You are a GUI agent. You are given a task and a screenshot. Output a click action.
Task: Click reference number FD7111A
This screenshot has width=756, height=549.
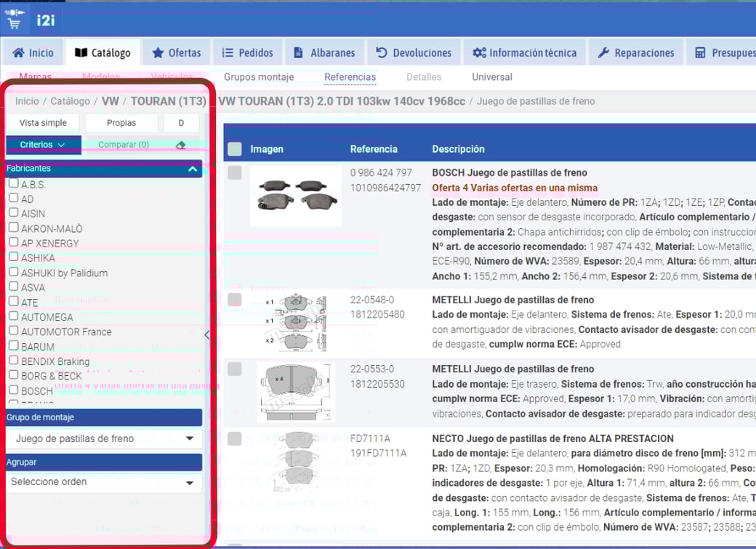[370, 438]
